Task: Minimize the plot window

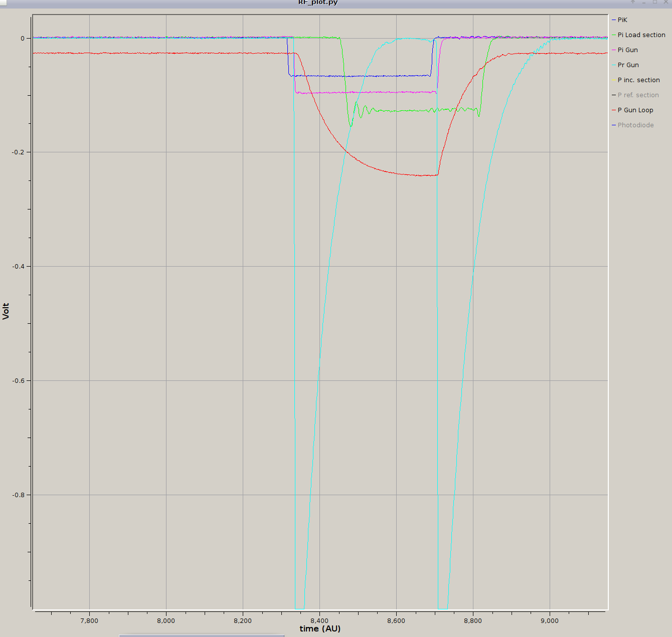Action: click(644, 2)
